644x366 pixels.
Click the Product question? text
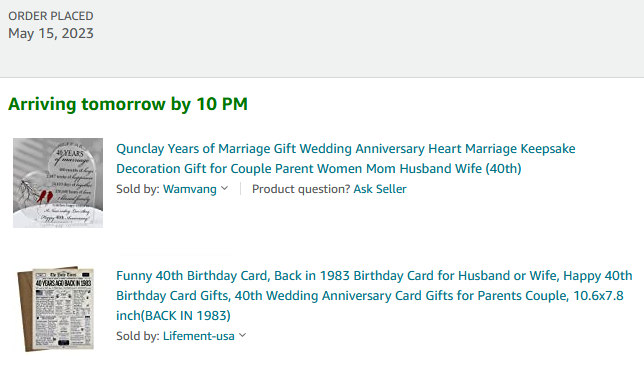click(301, 189)
